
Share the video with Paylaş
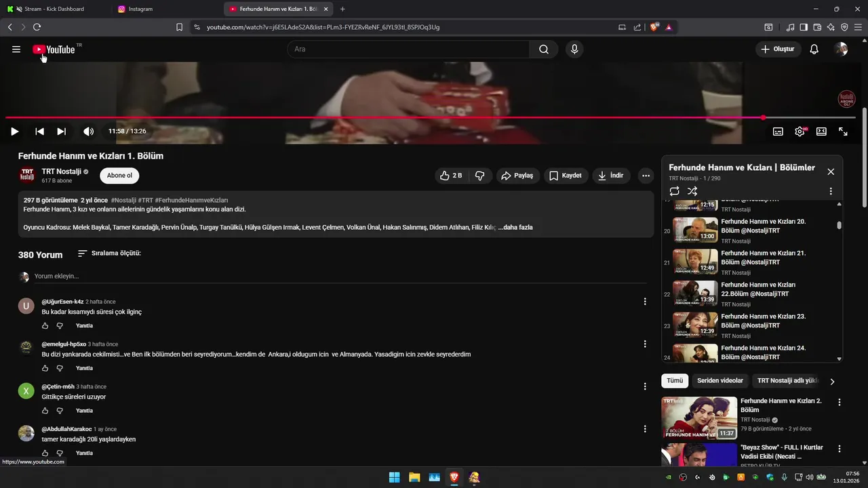pos(517,176)
